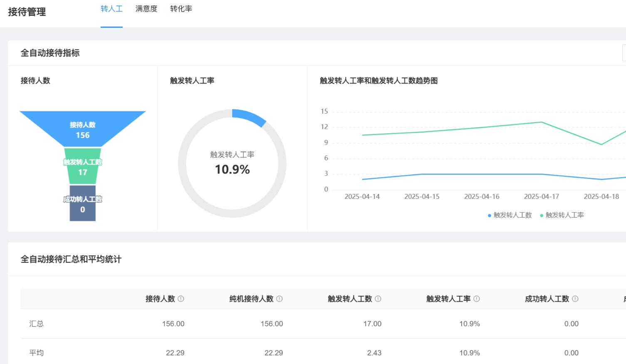Click the 全自动接待汇总和平均统计 section heading
626x364 pixels.
coord(71,259)
